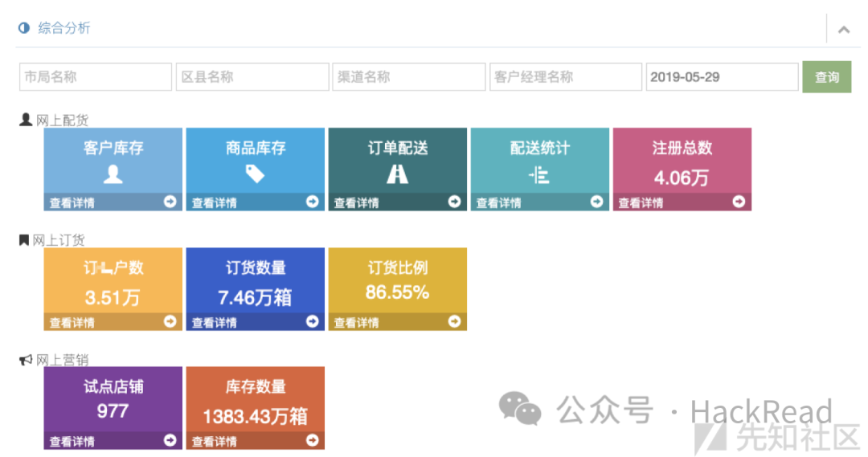Focus the 渠道名称 input field
This screenshot has width=868, height=457.
(408, 76)
